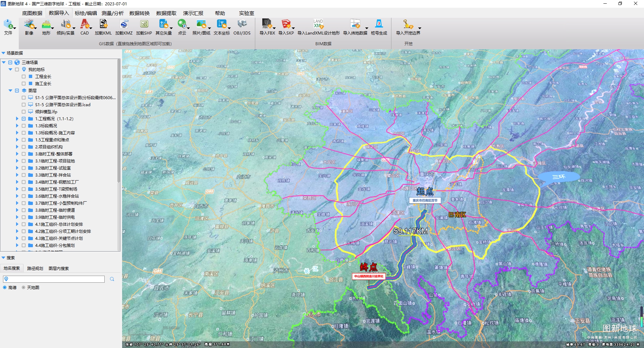Screen dimensions: 644x348
Task: Click the 地形 terrain import icon
Action: [46, 24]
